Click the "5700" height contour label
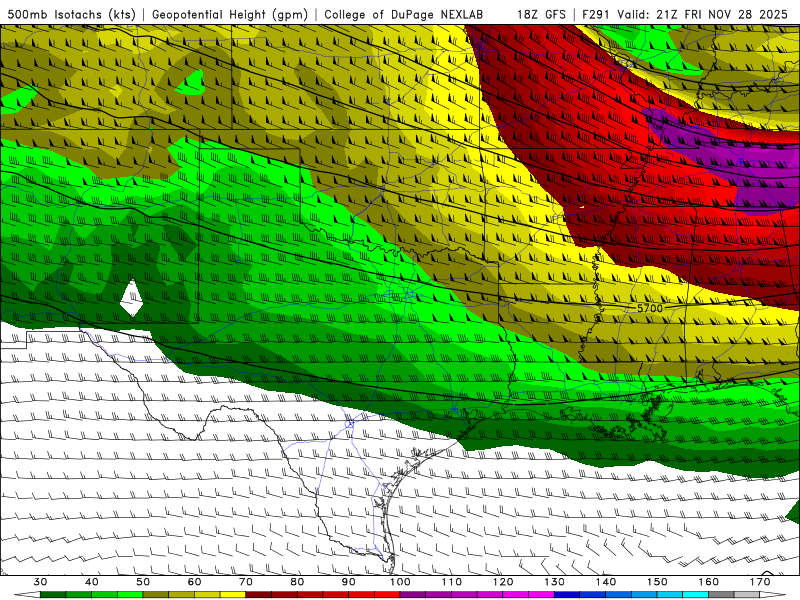800x600 pixels. tap(649, 308)
